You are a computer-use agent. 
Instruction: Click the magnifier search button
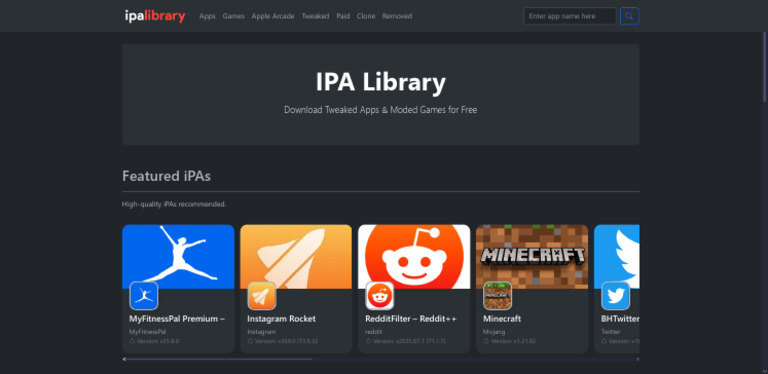[629, 16]
